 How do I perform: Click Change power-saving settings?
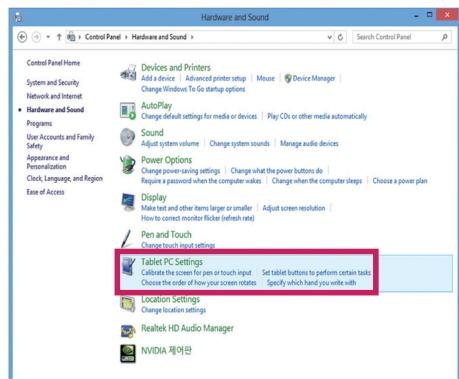pos(181,171)
